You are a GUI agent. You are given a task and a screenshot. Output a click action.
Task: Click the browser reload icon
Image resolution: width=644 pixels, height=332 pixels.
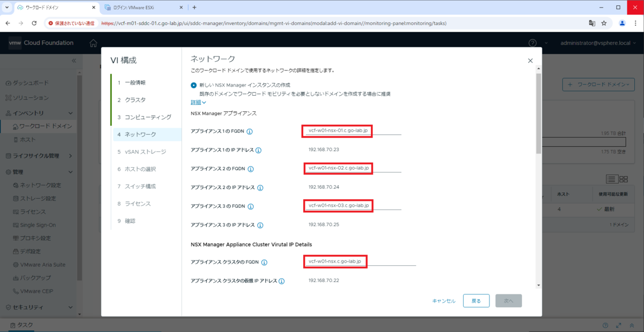click(x=34, y=23)
